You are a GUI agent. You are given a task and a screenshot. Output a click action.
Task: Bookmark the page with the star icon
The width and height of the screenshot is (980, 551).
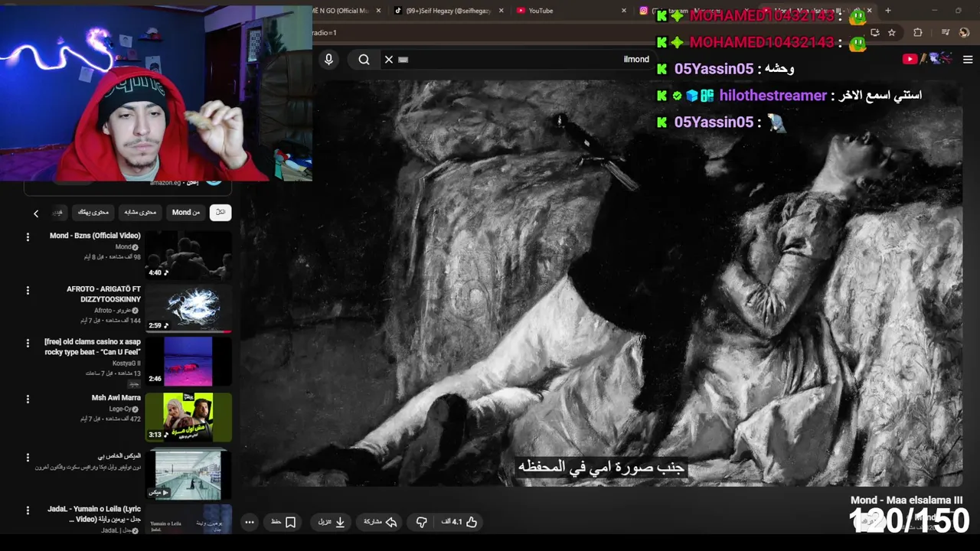(x=891, y=33)
